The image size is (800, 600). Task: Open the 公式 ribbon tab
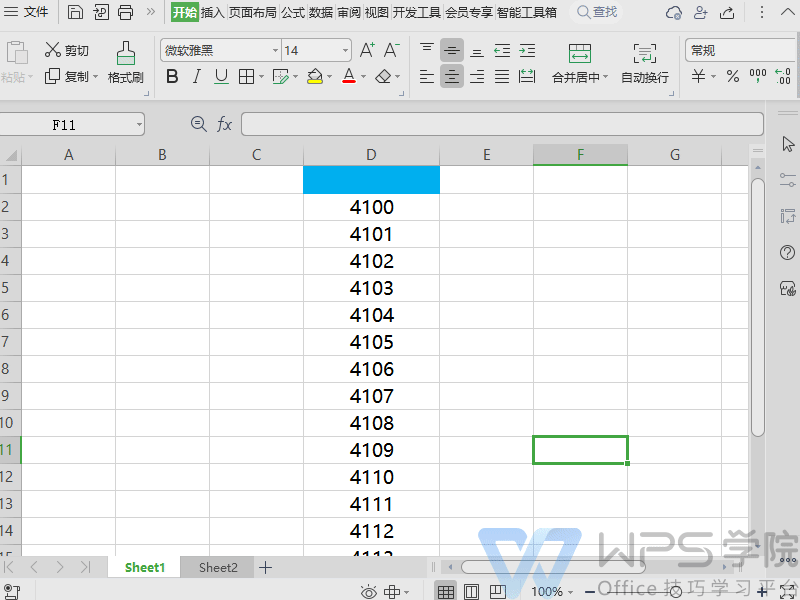[x=293, y=12]
